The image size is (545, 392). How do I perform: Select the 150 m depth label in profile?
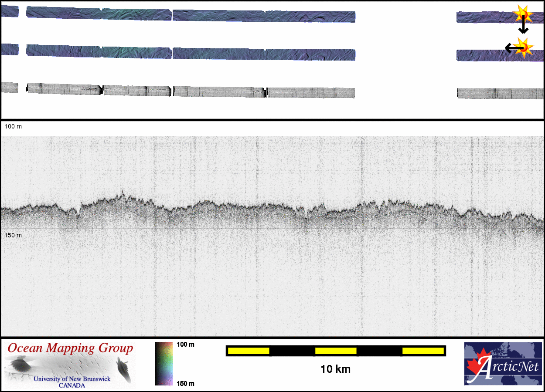(13, 235)
